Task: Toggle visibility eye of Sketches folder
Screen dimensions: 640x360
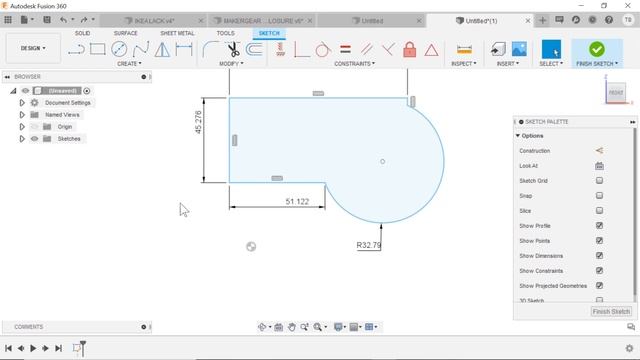Action: tap(34, 139)
